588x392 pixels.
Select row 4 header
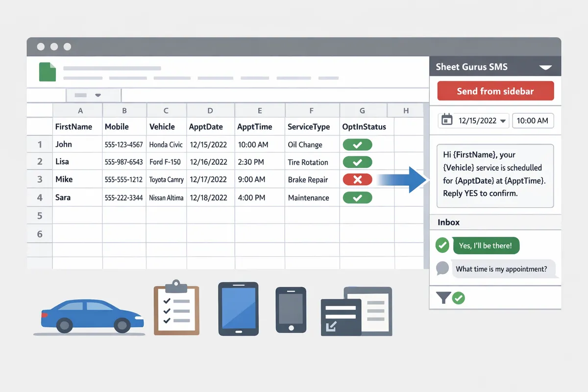40,197
